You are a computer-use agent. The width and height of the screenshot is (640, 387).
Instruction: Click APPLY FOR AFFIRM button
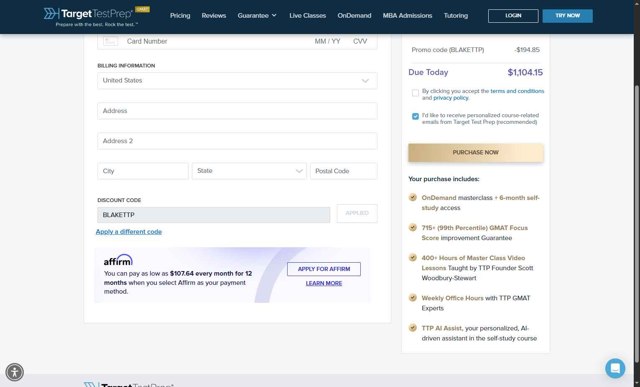click(324, 269)
